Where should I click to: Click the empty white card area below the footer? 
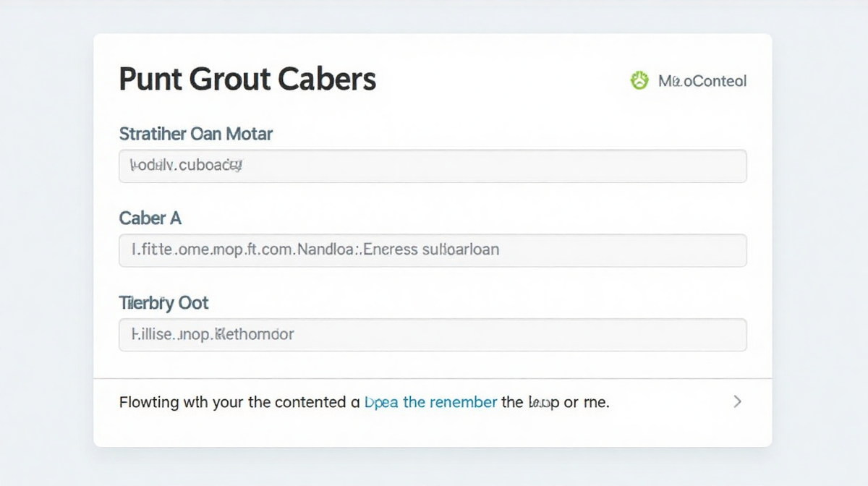click(433, 434)
